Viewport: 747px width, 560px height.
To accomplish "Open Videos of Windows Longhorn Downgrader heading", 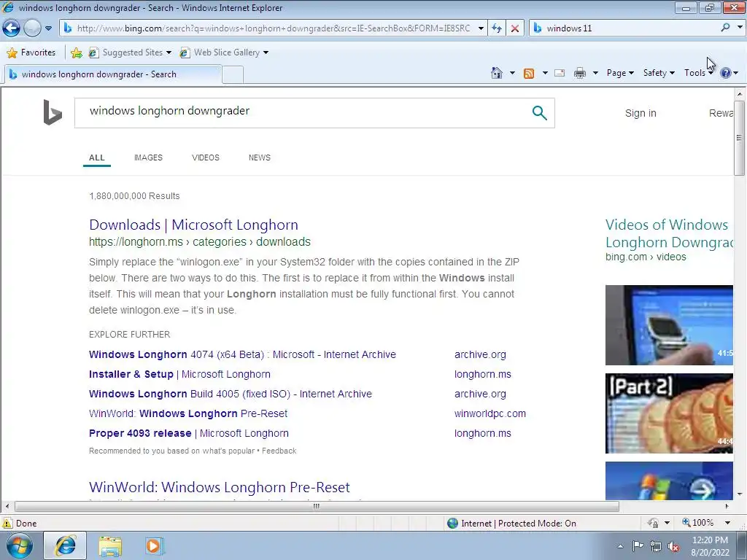I will [x=669, y=233].
